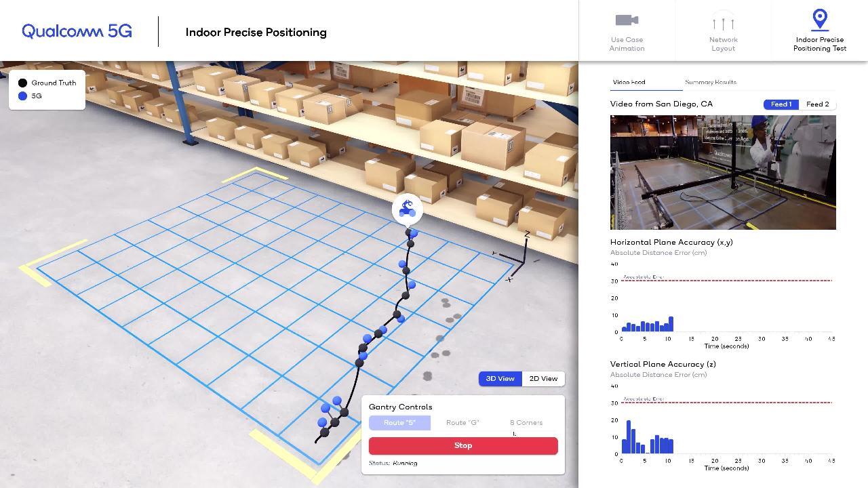Click the Ground Truth black dot in legend
Image resolution: width=868 pixels, height=488 pixels.
[22, 82]
